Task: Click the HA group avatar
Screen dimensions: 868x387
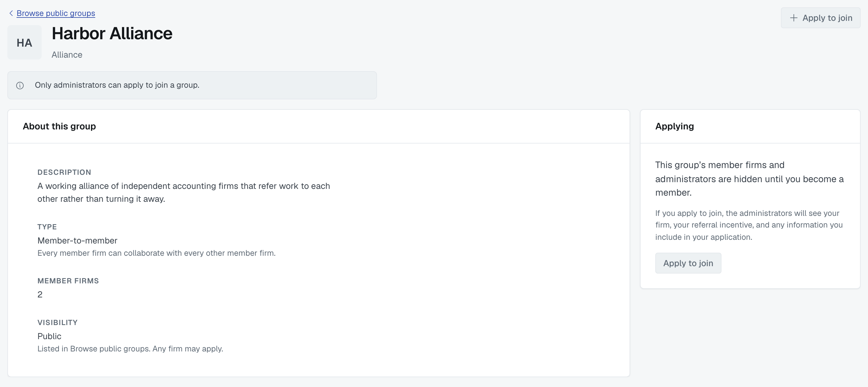Action: [25, 43]
